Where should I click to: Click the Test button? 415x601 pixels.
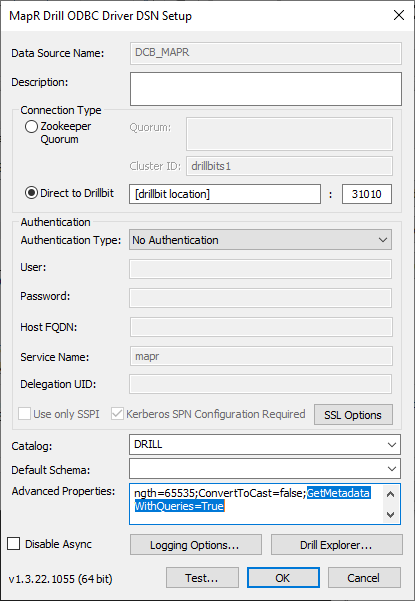(202, 578)
